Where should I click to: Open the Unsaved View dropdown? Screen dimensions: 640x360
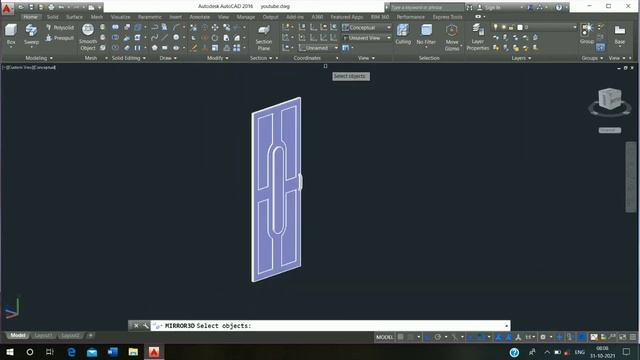pyautogui.click(x=366, y=38)
